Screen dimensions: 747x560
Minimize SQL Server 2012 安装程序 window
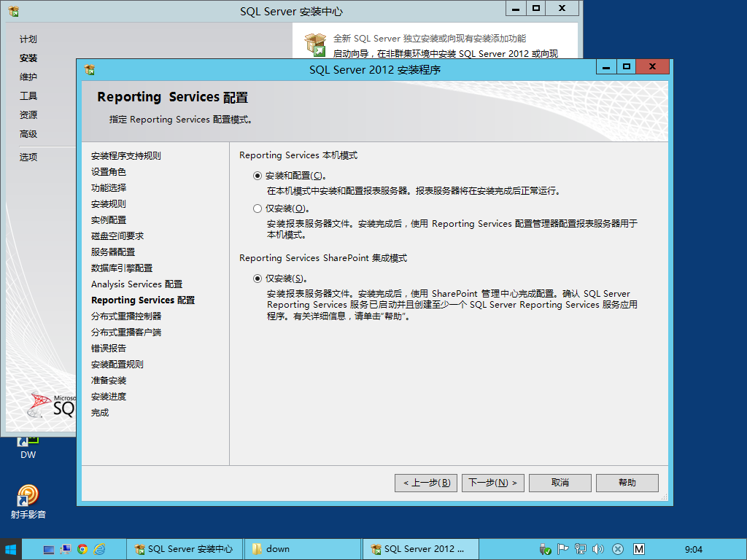[x=606, y=67]
